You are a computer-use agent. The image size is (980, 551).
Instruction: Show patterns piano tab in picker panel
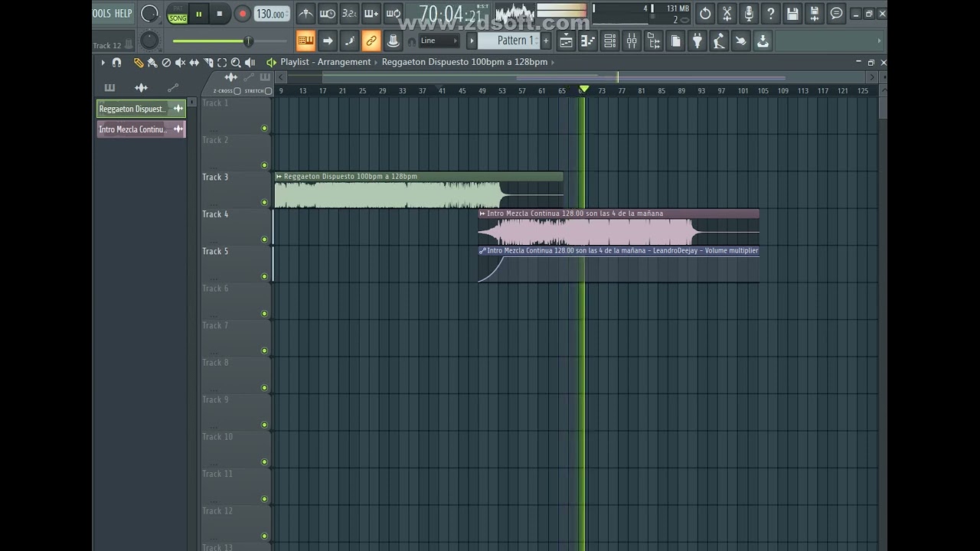click(x=109, y=87)
